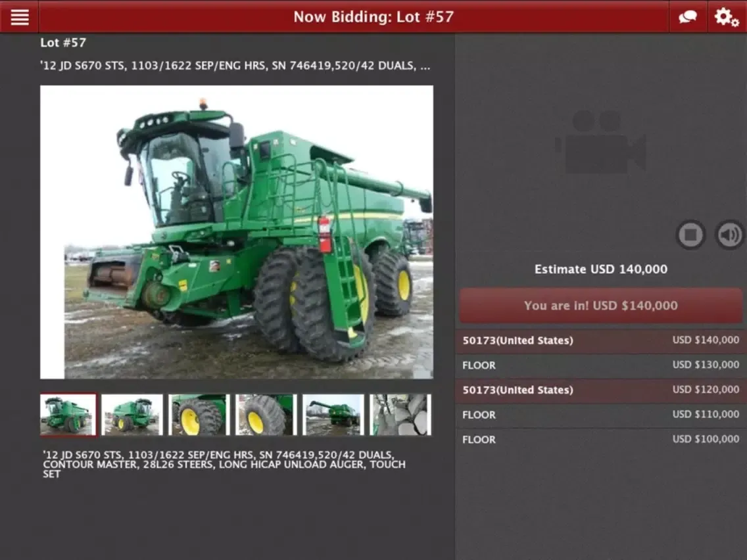Click the FLOOR USD $130,000 bid row
The height and width of the screenshot is (560, 747).
coord(600,365)
